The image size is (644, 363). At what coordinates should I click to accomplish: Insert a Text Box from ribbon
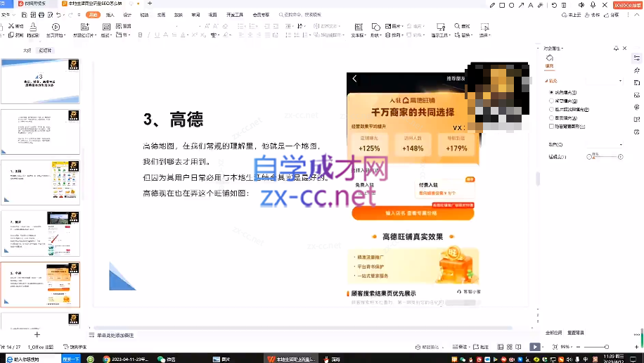(359, 30)
